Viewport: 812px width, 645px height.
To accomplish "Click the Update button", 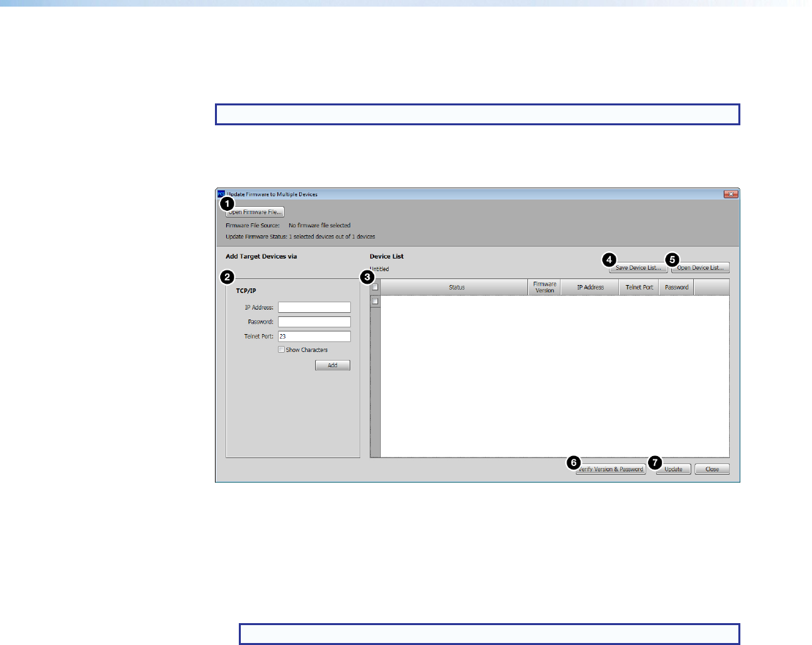I will [x=674, y=469].
